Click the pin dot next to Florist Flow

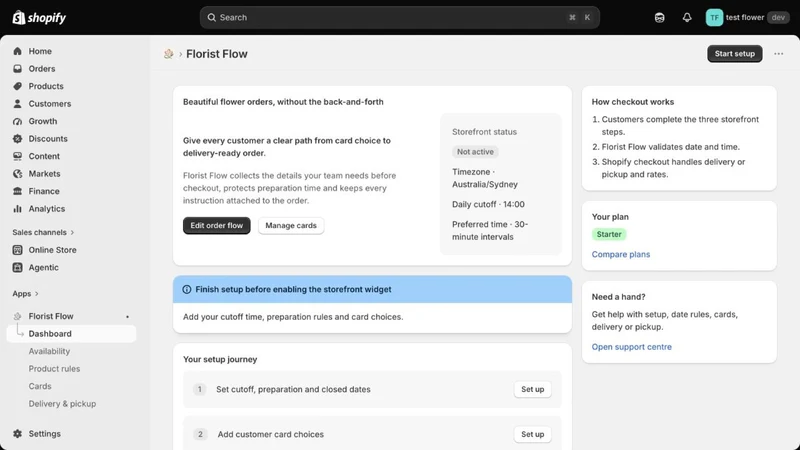click(x=128, y=317)
